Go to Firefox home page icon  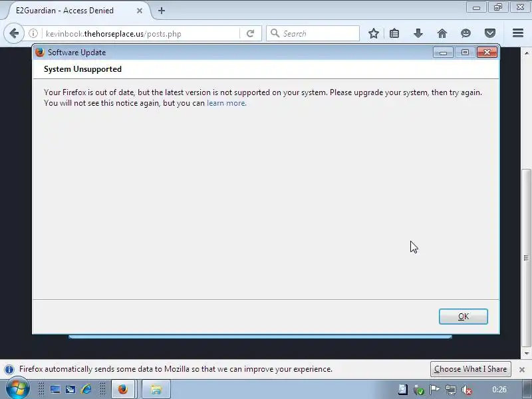coord(442,33)
